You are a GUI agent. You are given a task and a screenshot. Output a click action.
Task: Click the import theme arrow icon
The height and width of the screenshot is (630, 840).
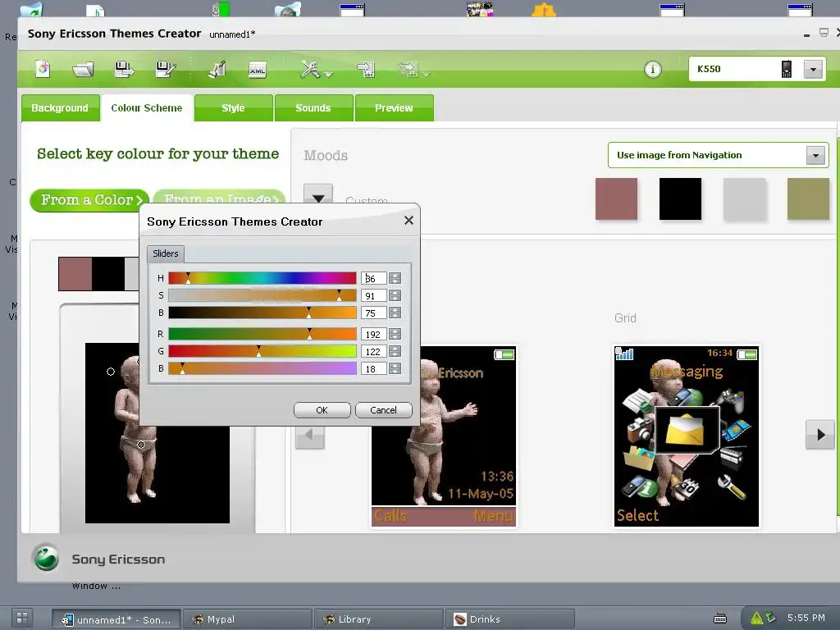366,69
